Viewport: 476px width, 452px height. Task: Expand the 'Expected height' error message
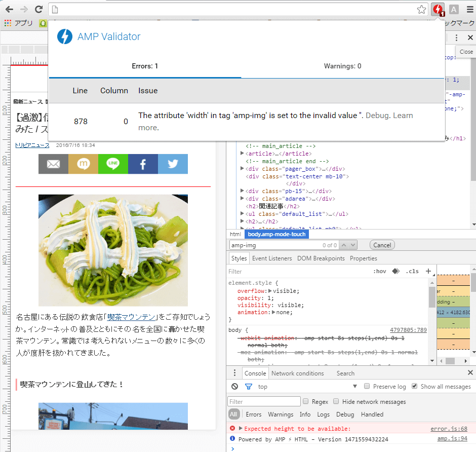tap(241, 429)
